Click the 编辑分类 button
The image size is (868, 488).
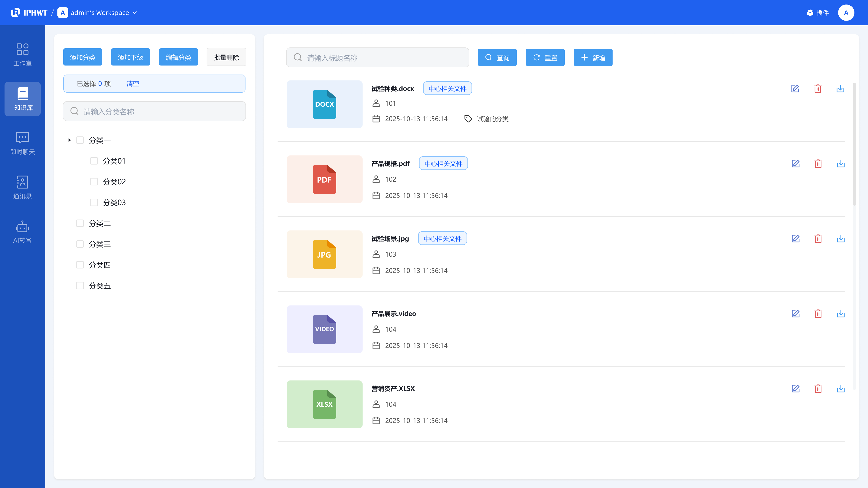coord(179,57)
